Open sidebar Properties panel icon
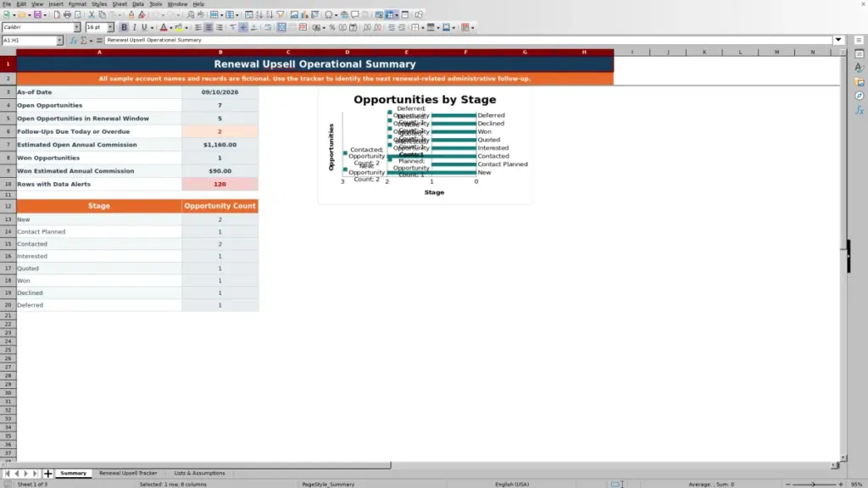Screen dimensions: 868x488 tap(860, 54)
